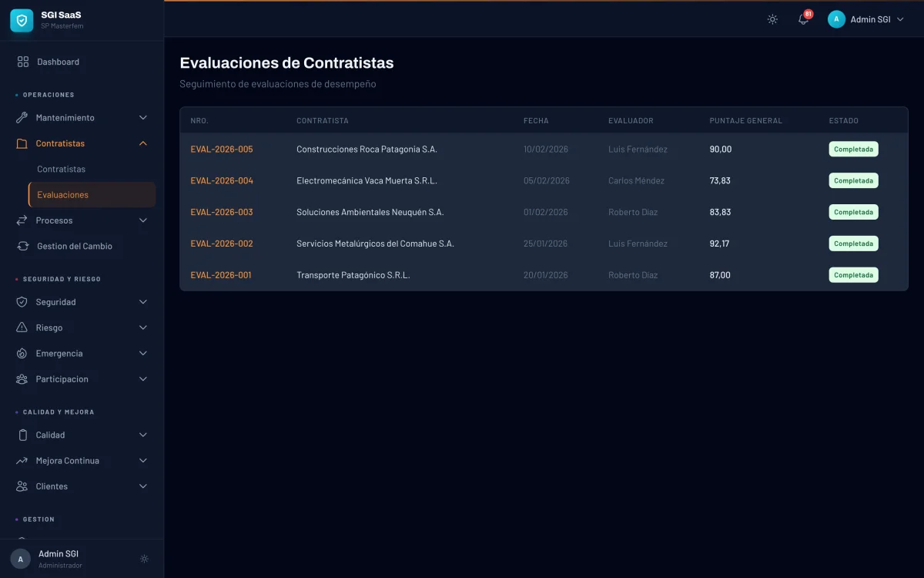Expand the Clientes sidebar section
This screenshot has width=924, height=578.
tap(142, 486)
